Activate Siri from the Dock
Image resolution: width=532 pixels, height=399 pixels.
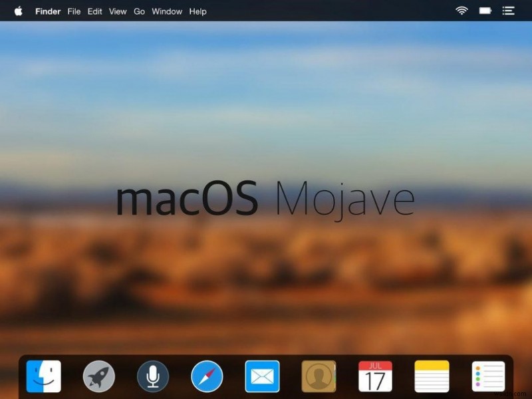pyautogui.click(x=154, y=376)
